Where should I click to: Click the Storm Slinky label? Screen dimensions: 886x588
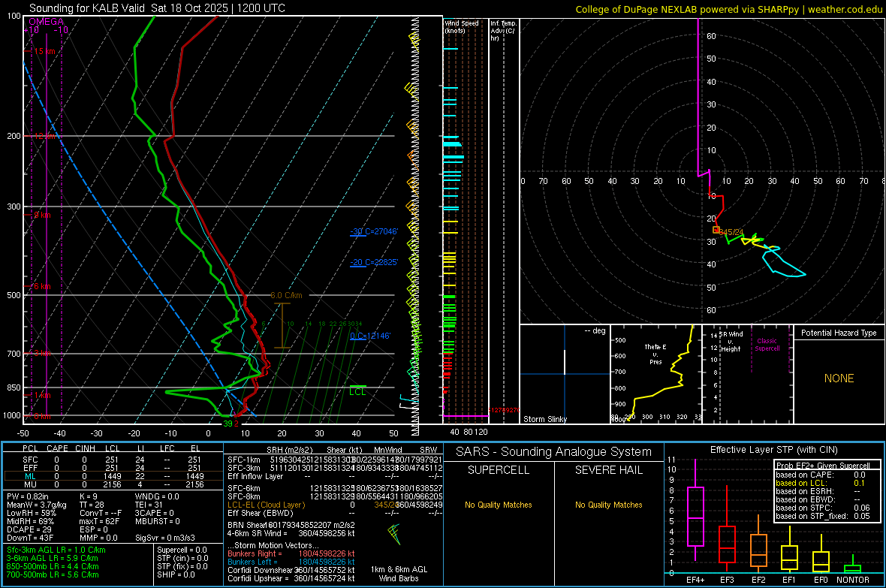point(544,419)
